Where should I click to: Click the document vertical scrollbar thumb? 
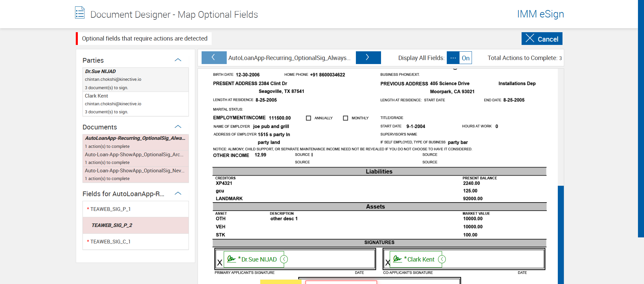560,235
